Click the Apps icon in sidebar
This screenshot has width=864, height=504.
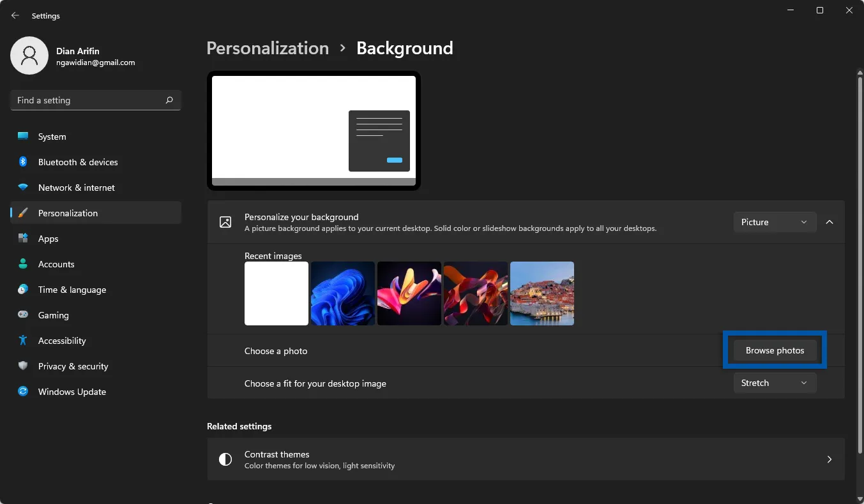click(23, 239)
